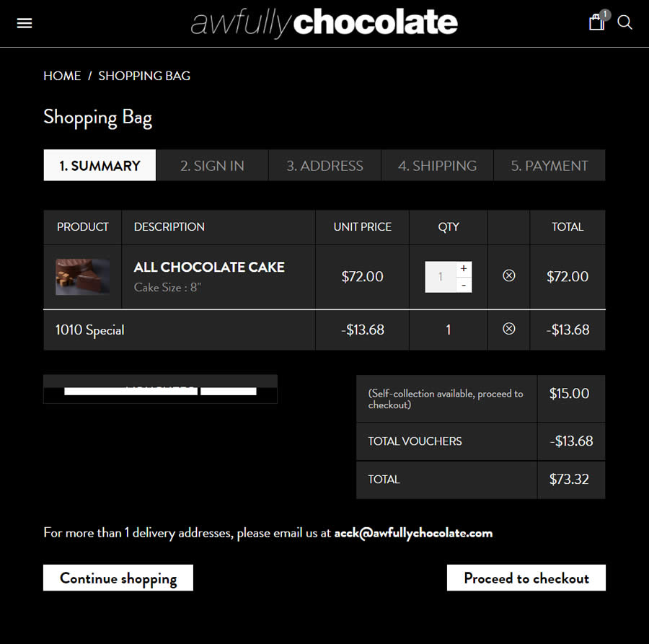
Task: Focus the cake quantity input field
Action: tap(441, 277)
